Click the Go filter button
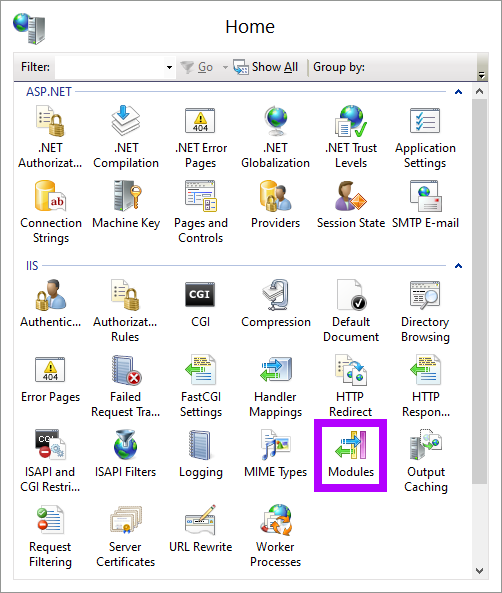Viewport: 502px width, 593px height. [197, 67]
